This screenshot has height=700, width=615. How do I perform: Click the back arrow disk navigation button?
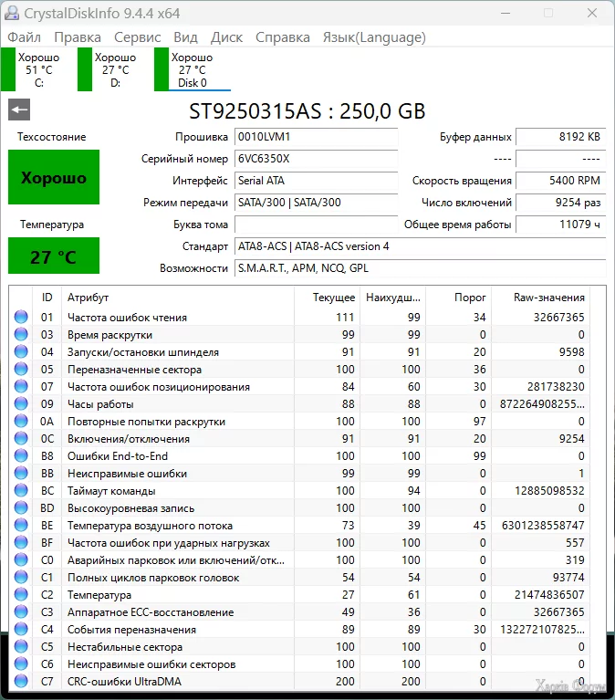[19, 110]
